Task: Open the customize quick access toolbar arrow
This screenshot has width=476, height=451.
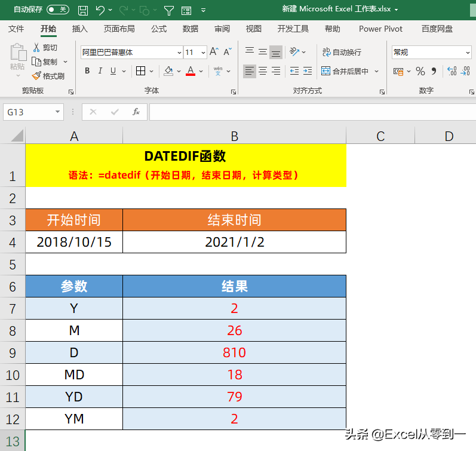Action: click(x=204, y=11)
